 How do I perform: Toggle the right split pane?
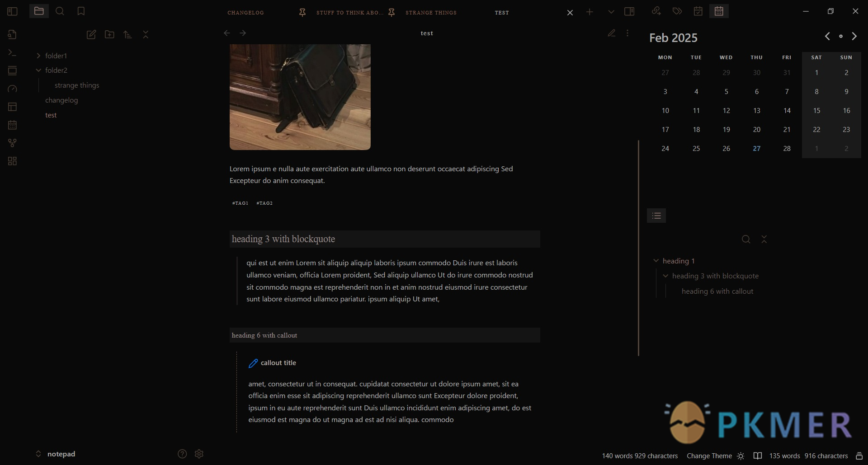tap(630, 11)
